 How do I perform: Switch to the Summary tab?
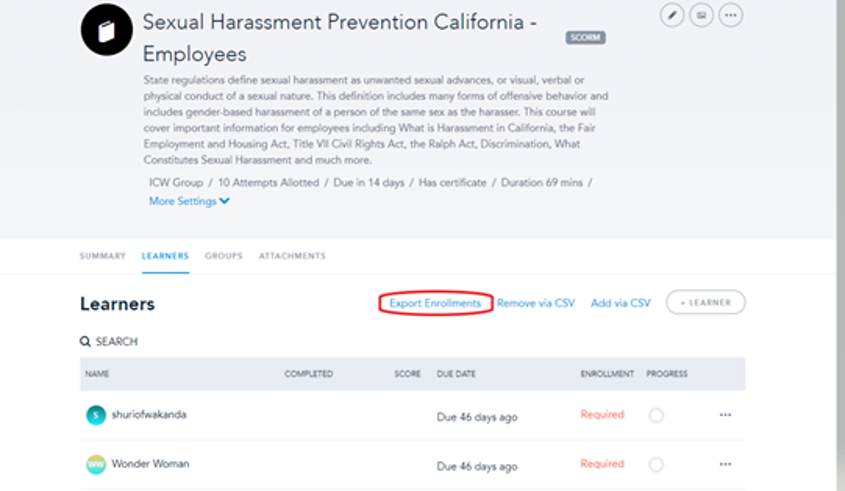(x=103, y=256)
